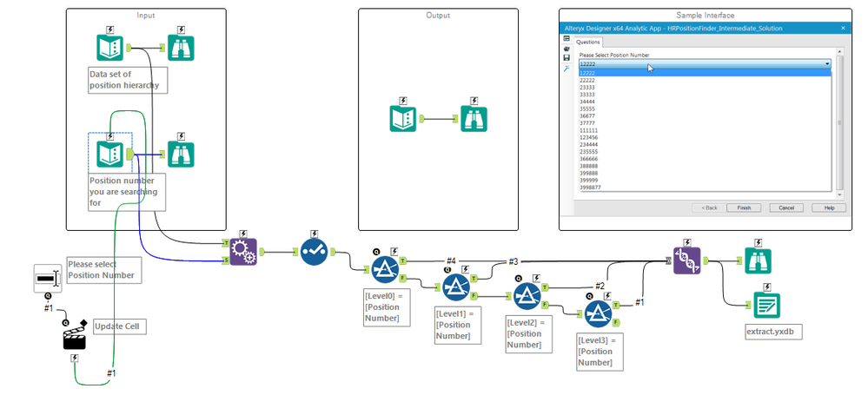
Task: Choose 22222 in the position list
Action: point(705,80)
